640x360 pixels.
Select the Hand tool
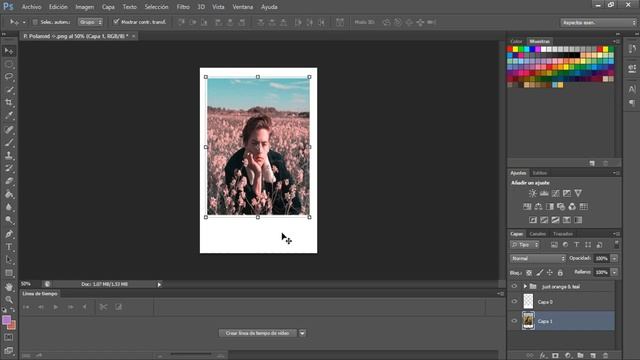click(9, 287)
